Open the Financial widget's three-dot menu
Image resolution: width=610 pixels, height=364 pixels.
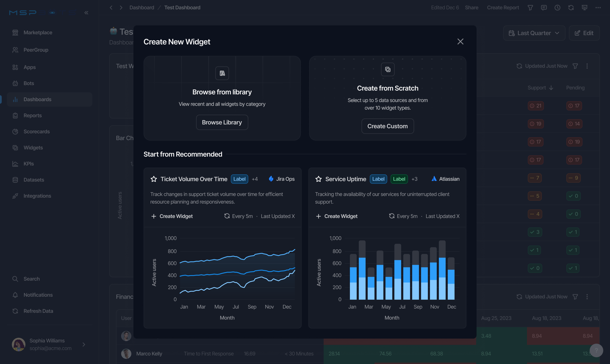(x=587, y=297)
